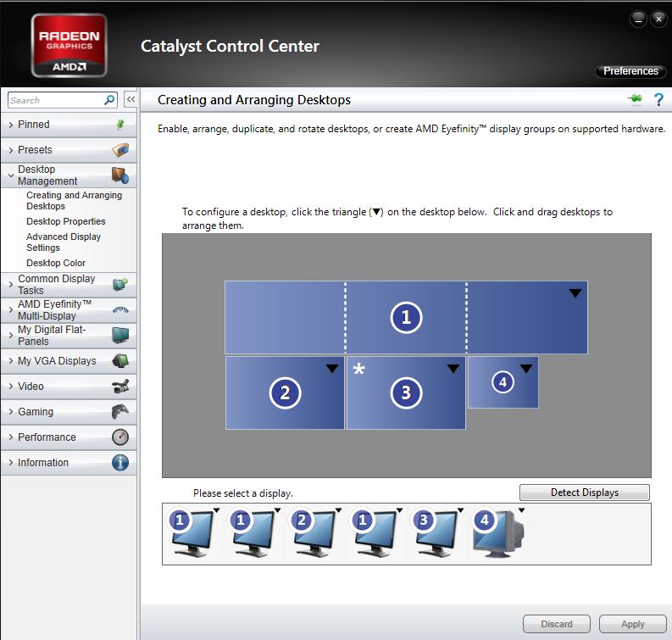Select desktop 2 in the arrangement area

coord(285,392)
